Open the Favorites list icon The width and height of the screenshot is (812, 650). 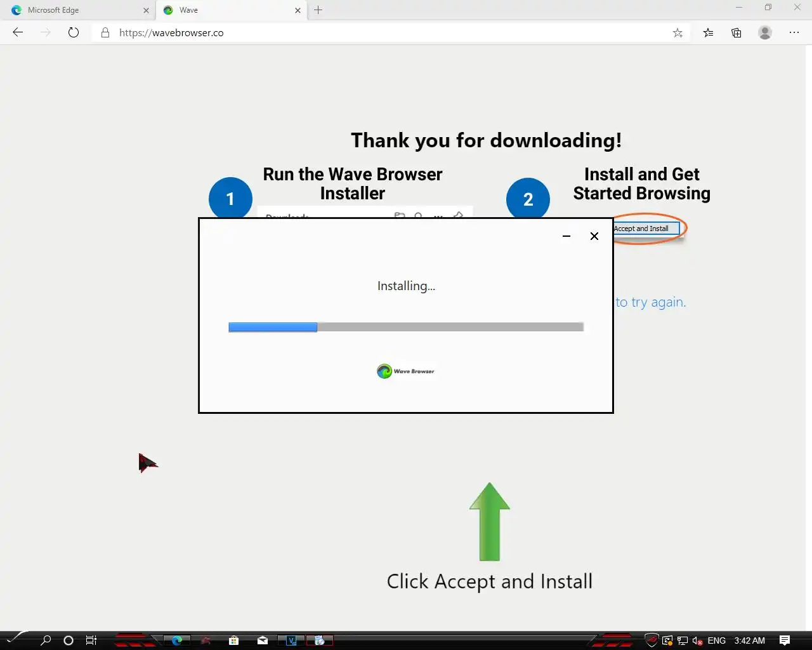708,33
